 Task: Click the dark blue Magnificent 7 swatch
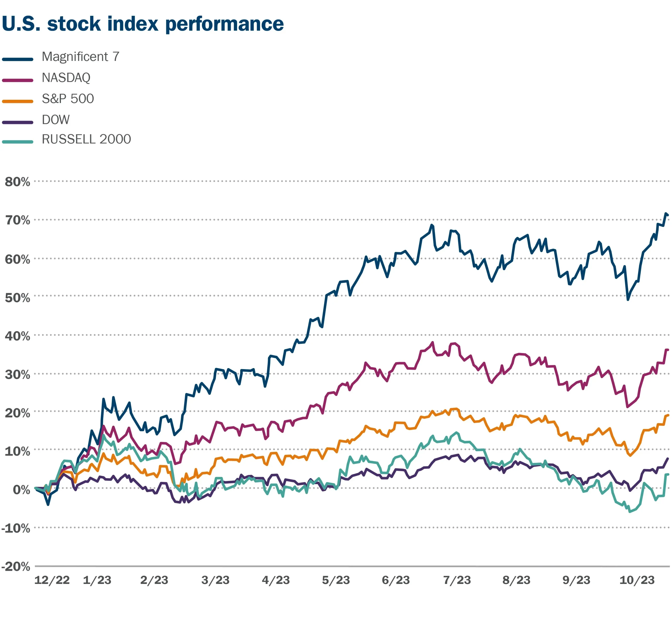pyautogui.click(x=18, y=59)
